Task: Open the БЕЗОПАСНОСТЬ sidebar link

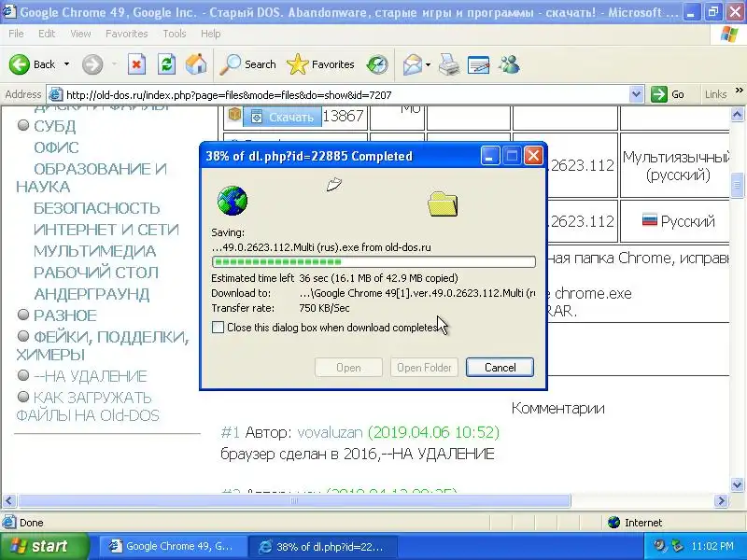Action: click(x=97, y=208)
